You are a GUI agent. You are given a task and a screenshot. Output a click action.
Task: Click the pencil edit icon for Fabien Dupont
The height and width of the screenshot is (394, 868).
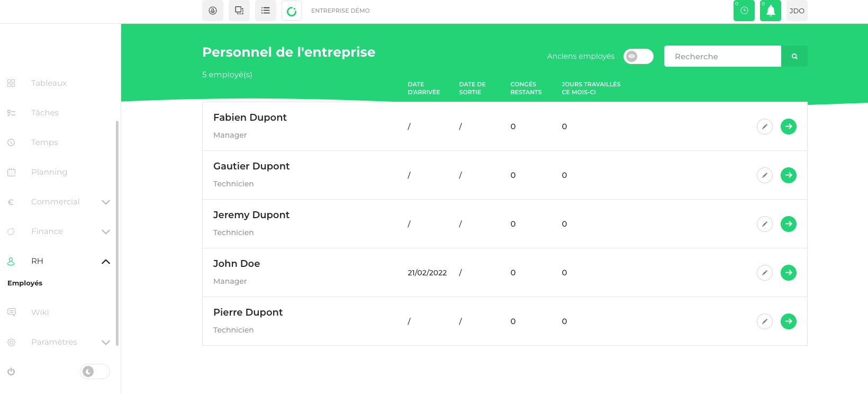[765, 127]
